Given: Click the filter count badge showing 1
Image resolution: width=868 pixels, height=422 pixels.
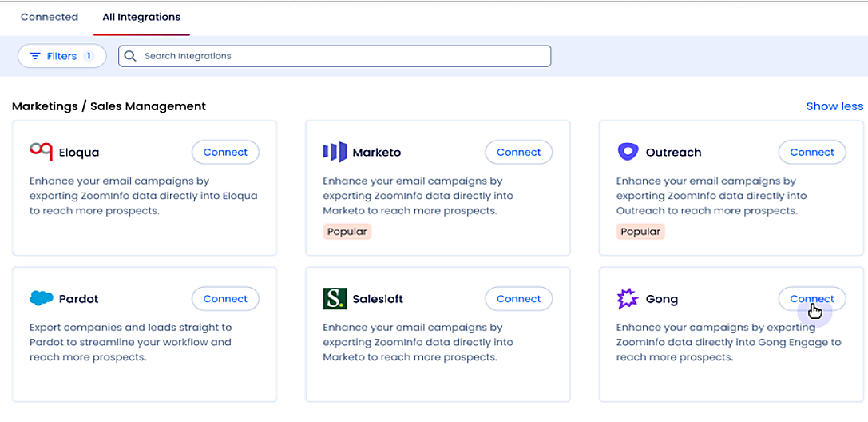Looking at the screenshot, I should 89,56.
